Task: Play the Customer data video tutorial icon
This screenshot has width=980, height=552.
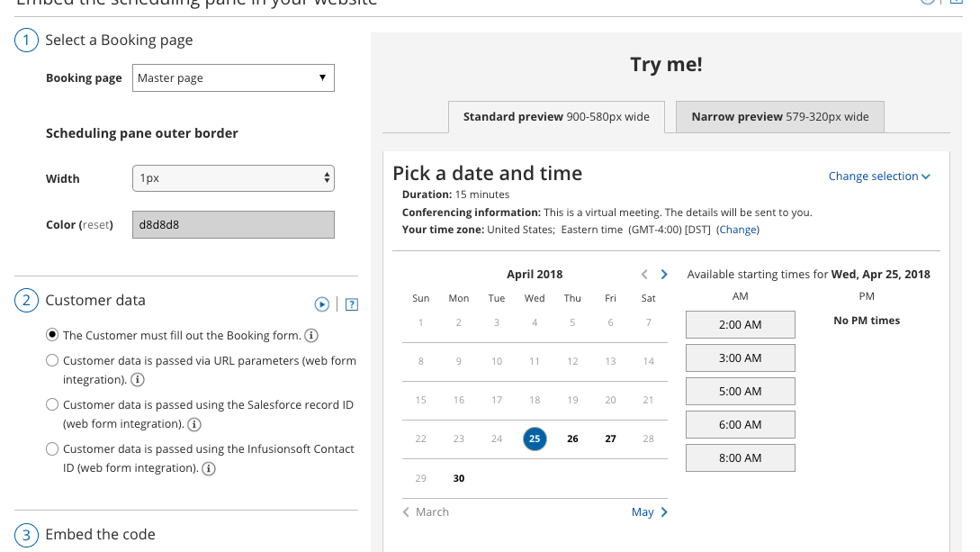Action: (322, 304)
